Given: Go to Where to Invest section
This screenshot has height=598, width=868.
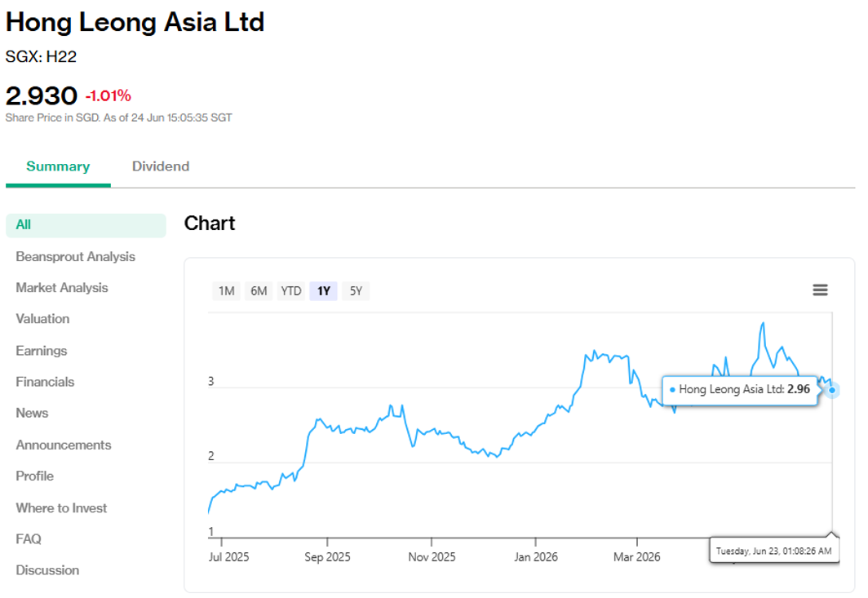Looking at the screenshot, I should (x=61, y=508).
